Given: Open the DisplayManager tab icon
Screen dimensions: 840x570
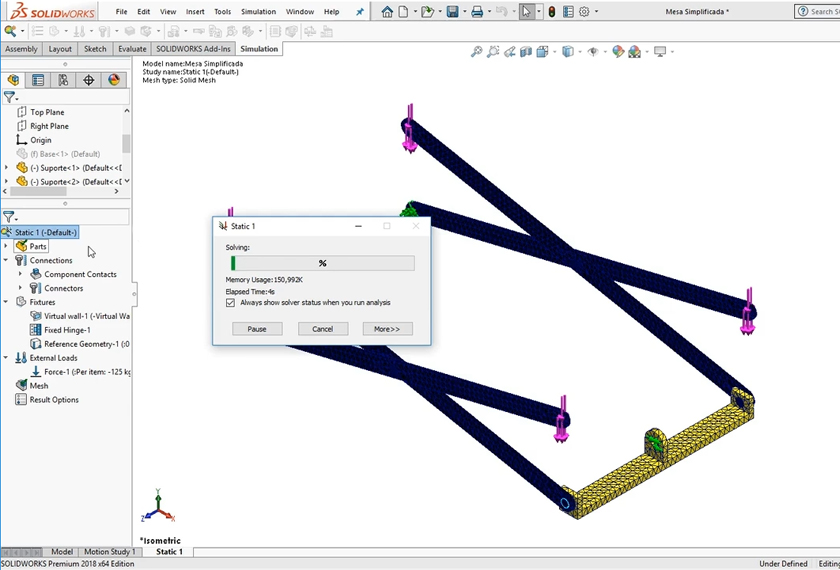Looking at the screenshot, I should click(113, 80).
